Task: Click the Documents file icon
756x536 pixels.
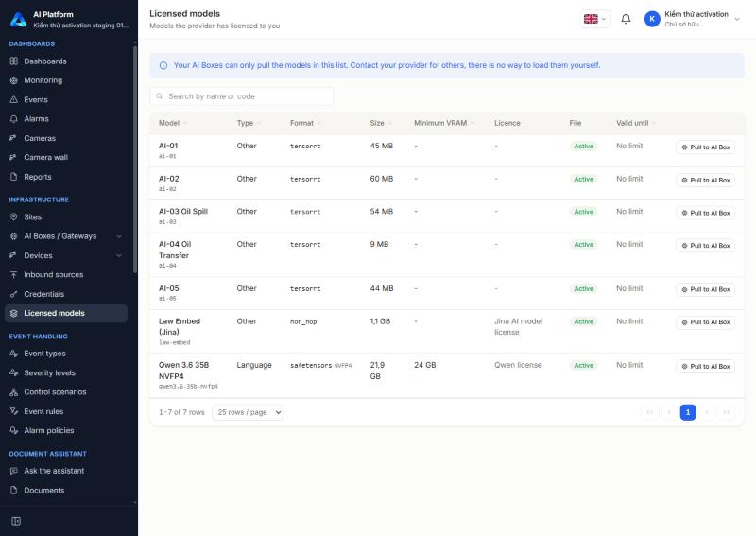Action: click(13, 491)
